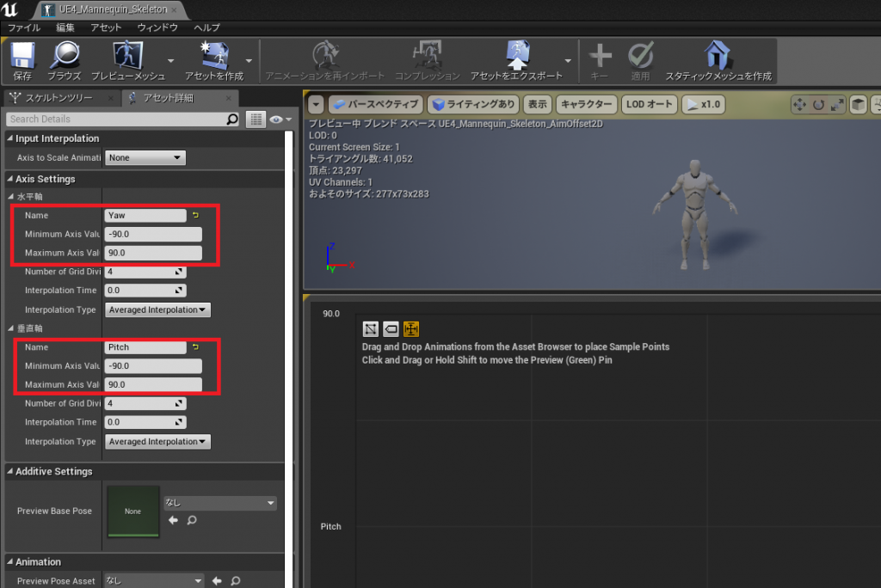Toggle sample point labels in the blend space
This screenshot has width=881, height=588.
point(391,328)
